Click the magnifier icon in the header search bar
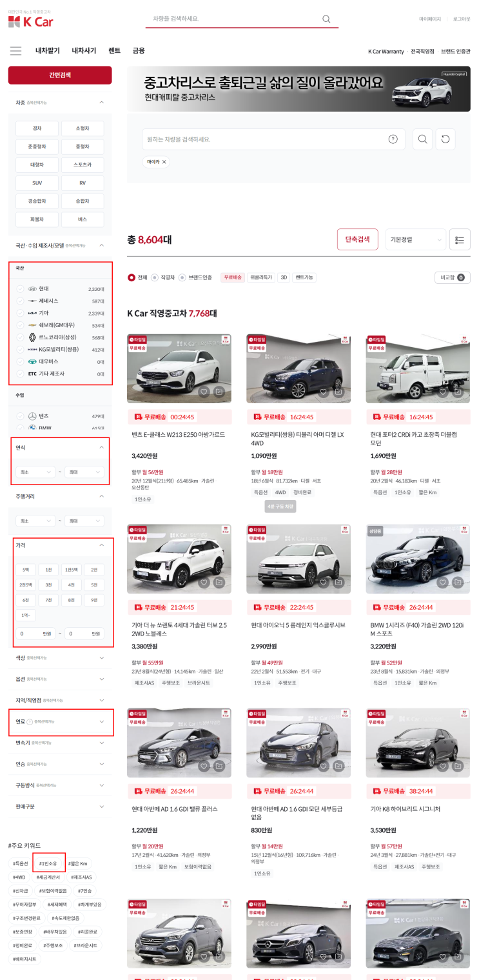Screen dimensions: 479x980 click(326, 19)
